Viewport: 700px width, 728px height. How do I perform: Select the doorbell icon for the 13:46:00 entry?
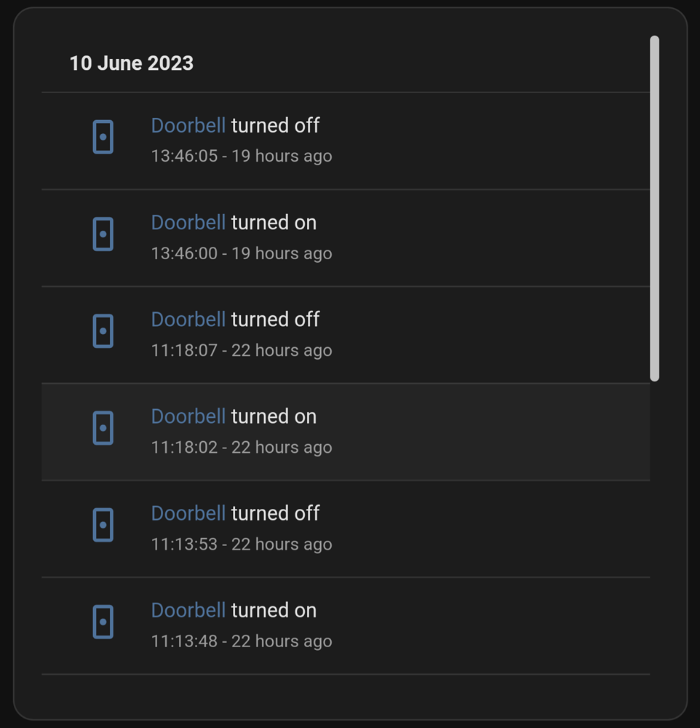point(103,234)
